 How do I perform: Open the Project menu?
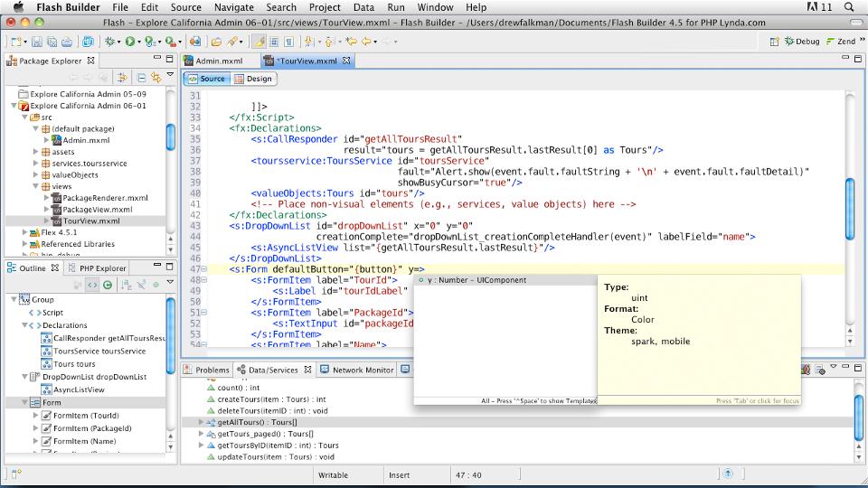pos(325,7)
